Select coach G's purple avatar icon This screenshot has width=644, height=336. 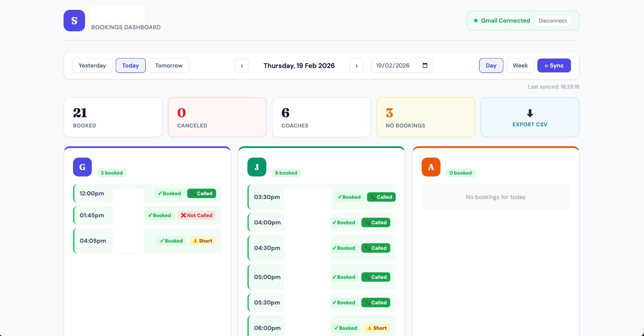point(82,167)
